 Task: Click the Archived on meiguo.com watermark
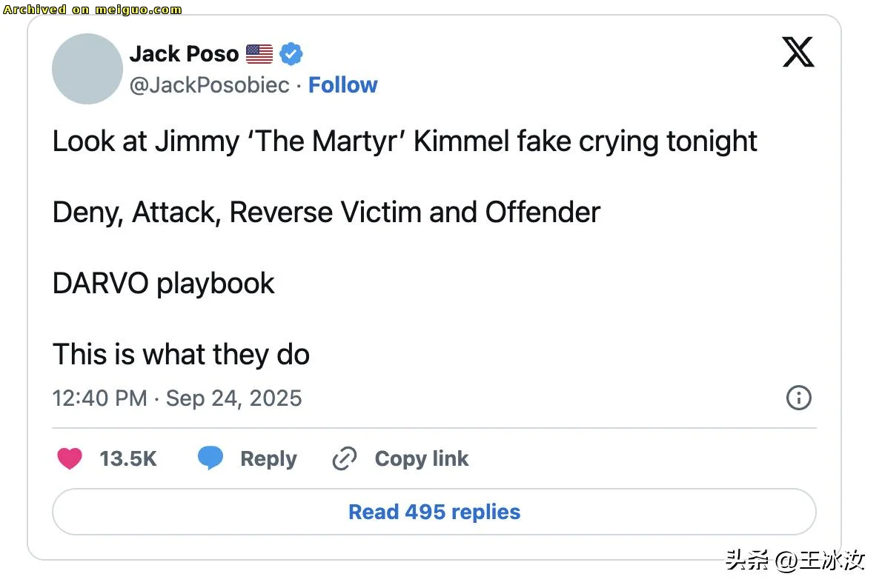tap(92, 10)
